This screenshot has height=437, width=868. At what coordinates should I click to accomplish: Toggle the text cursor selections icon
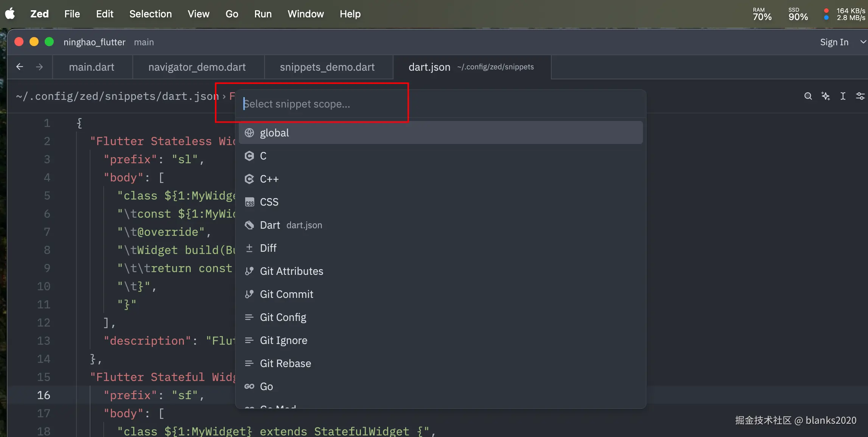pyautogui.click(x=843, y=96)
